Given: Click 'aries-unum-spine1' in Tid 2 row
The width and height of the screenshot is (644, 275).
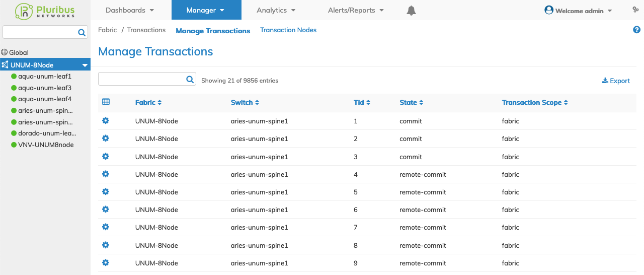Looking at the screenshot, I should pyautogui.click(x=260, y=139).
